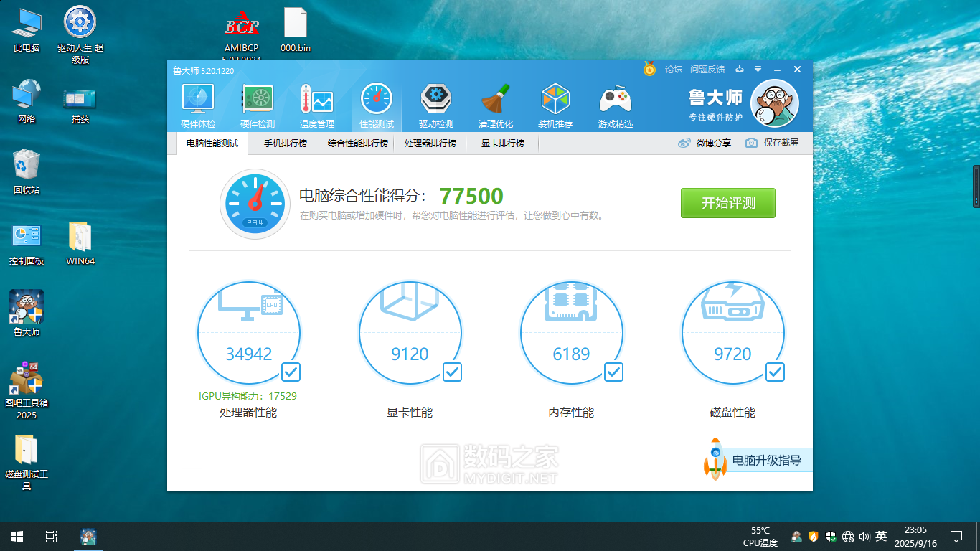The height and width of the screenshot is (551, 980).
Task: Open the notification center
Action: [x=956, y=536]
